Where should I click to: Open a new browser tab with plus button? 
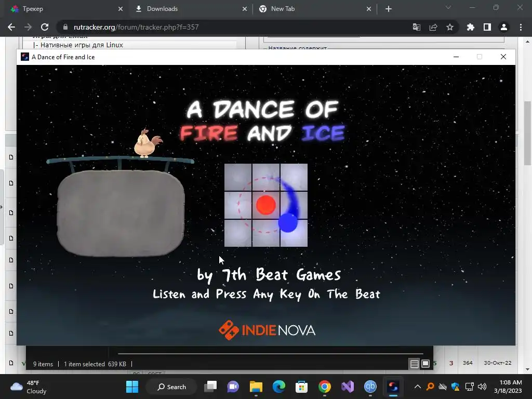pos(389,9)
